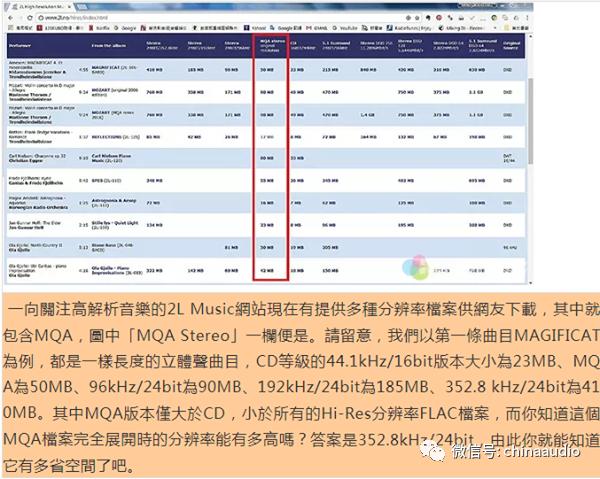Open the Gmail bookmark
Screen dimensions: 600x479
click(318, 28)
